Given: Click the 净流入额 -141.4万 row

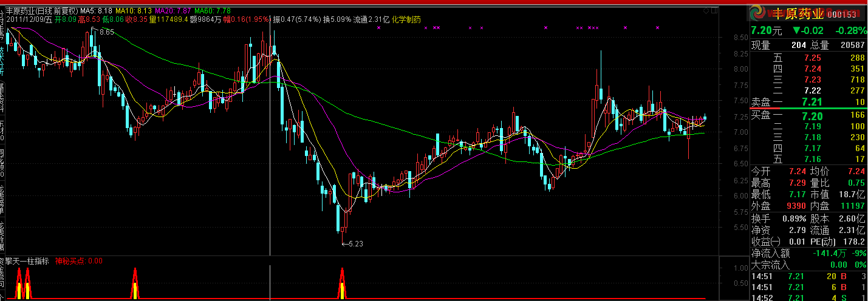Looking at the screenshot, I should [x=808, y=253].
